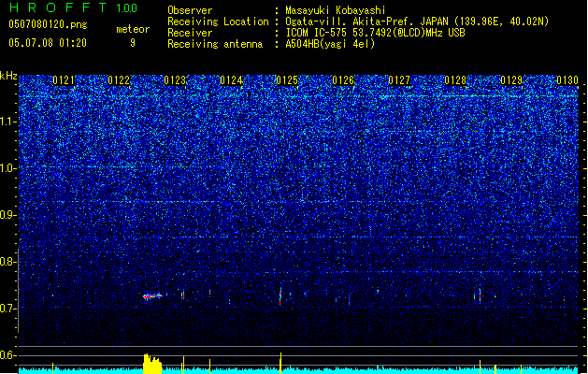Click the long bright meteor echo after 0122

[x=152, y=296]
